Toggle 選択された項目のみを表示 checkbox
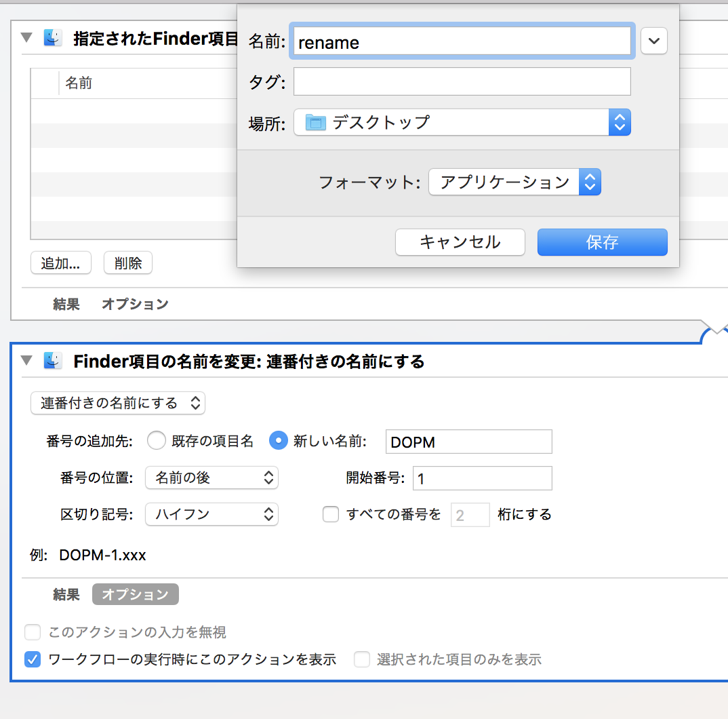The image size is (728, 719). point(362,659)
